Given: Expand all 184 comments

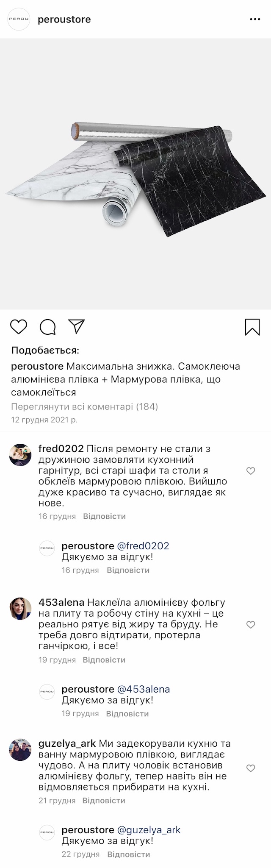Looking at the screenshot, I should [84, 407].
